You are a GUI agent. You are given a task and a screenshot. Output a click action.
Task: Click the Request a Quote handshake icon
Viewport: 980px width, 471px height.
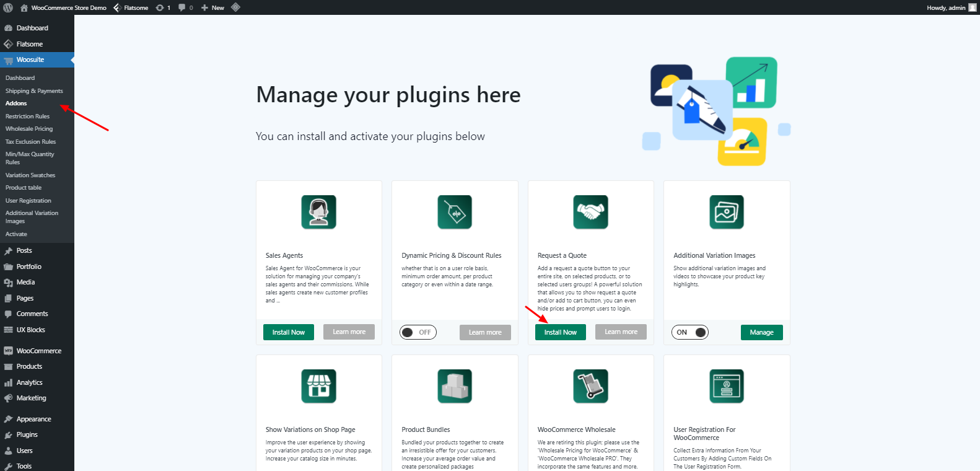click(591, 212)
